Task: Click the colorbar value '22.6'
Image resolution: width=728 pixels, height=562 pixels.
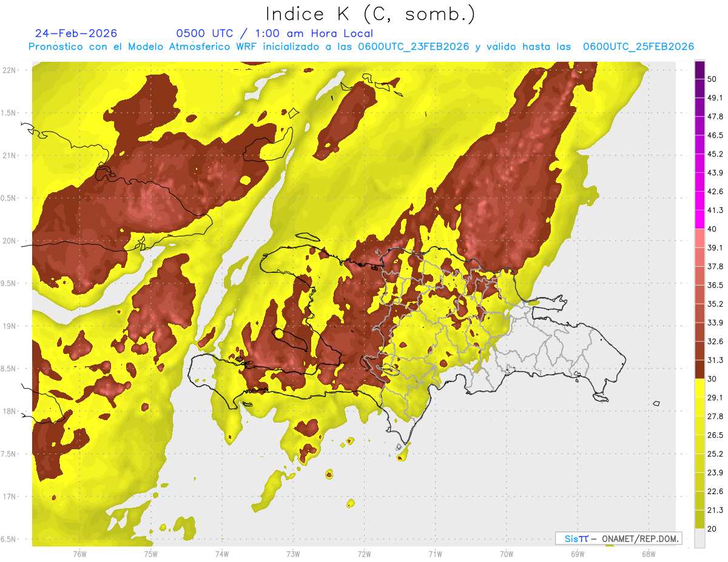Action: point(715,492)
